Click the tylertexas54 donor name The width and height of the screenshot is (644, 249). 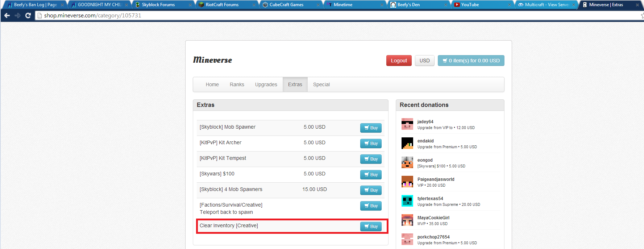(x=430, y=199)
